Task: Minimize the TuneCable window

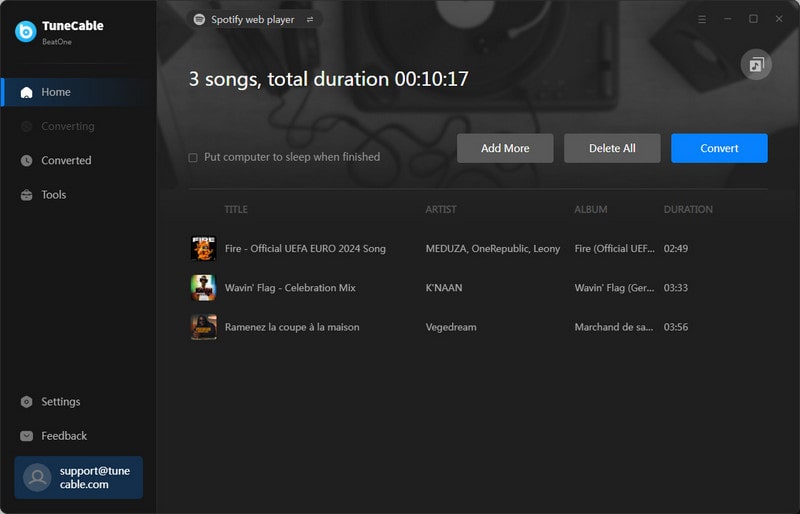Action: pos(728,19)
